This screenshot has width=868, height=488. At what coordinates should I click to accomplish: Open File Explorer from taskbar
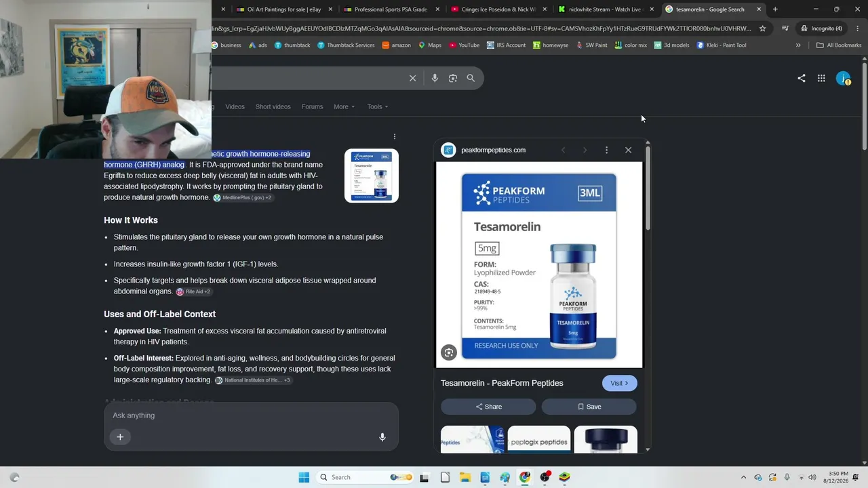tap(465, 477)
